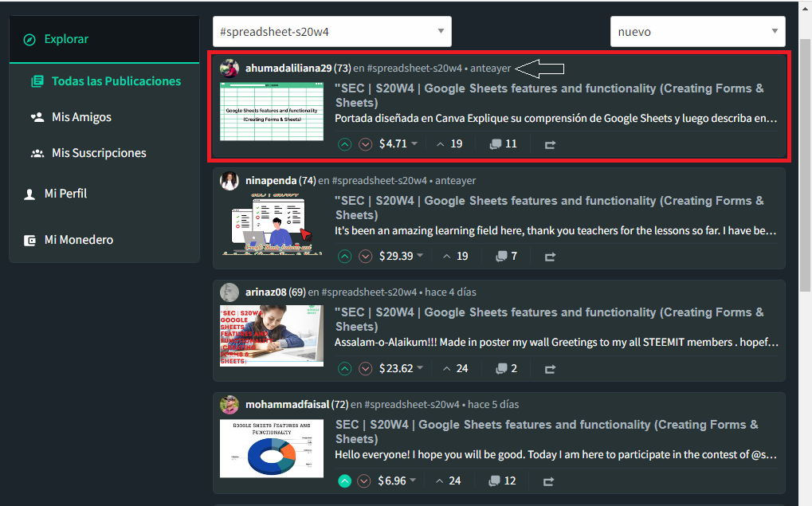812x506 pixels.
Task: Open arinaz08's avatar
Action: pyautogui.click(x=229, y=292)
